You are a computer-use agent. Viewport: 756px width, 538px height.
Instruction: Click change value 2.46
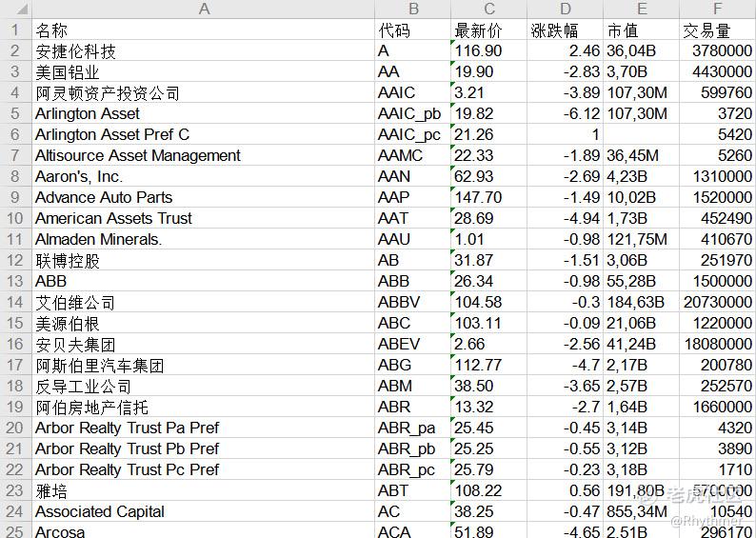pyautogui.click(x=565, y=50)
